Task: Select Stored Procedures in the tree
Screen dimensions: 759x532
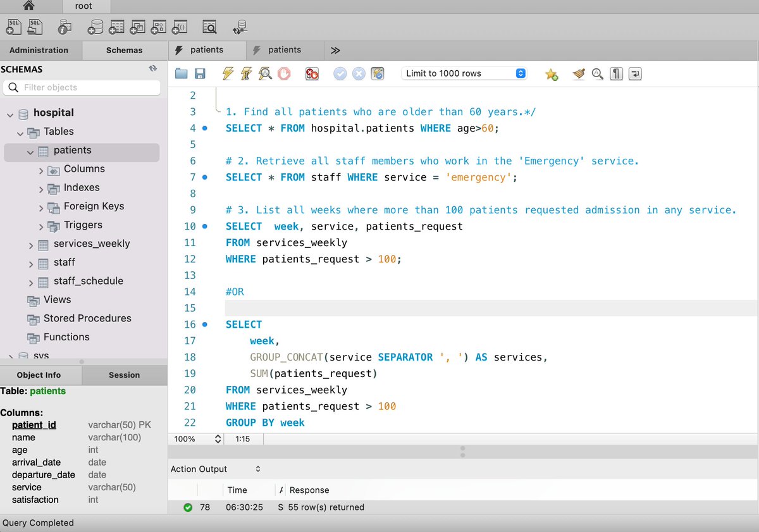Action: [87, 318]
